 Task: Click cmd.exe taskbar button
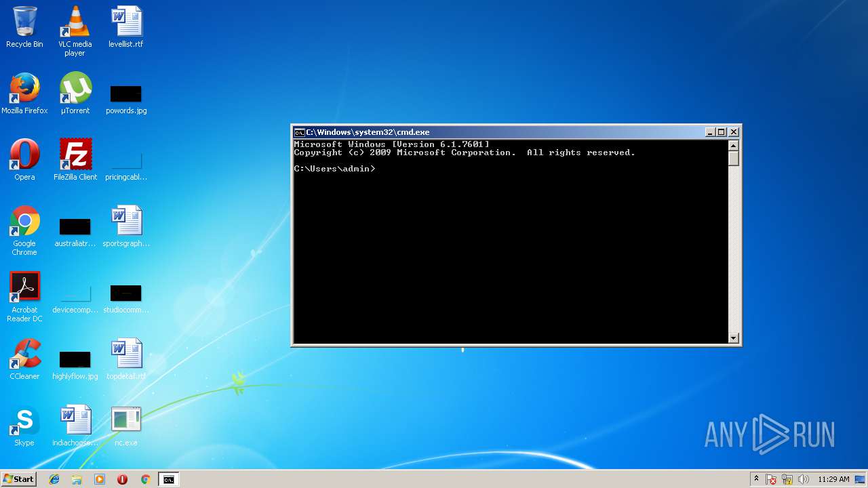pyautogui.click(x=168, y=479)
